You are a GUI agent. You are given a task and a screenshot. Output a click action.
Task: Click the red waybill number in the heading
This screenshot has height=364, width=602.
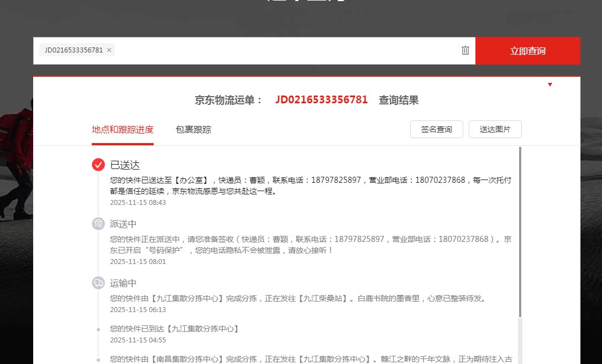[321, 100]
